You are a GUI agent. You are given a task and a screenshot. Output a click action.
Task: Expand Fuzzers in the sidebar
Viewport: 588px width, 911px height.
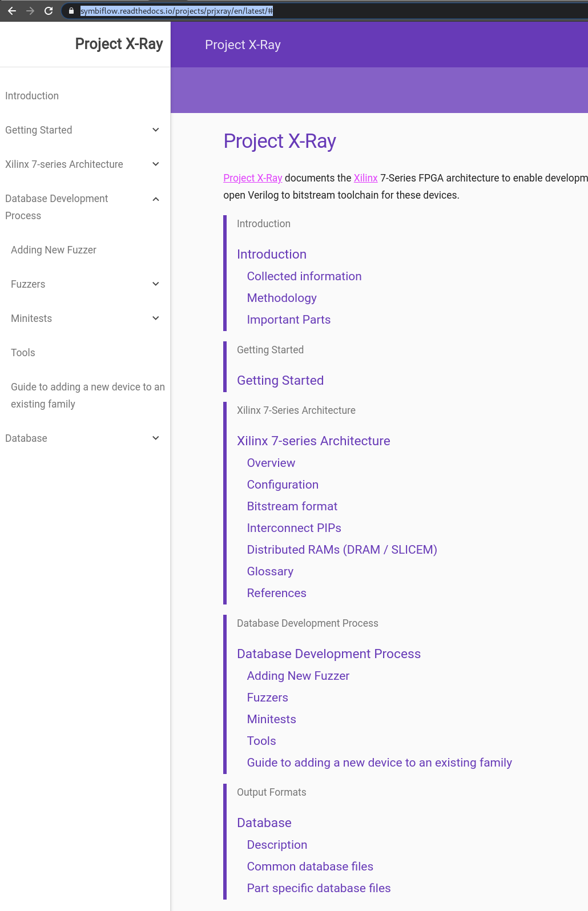pyautogui.click(x=155, y=284)
